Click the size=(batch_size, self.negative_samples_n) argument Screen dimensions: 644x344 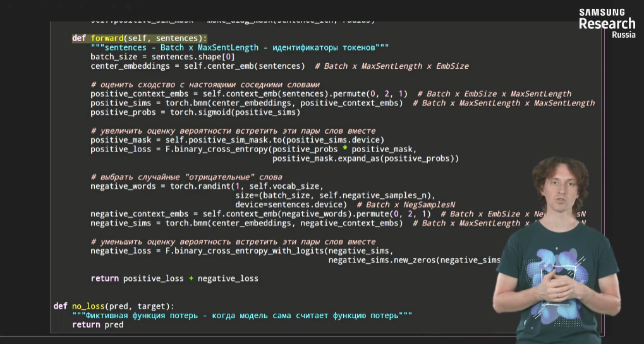pyautogui.click(x=335, y=196)
